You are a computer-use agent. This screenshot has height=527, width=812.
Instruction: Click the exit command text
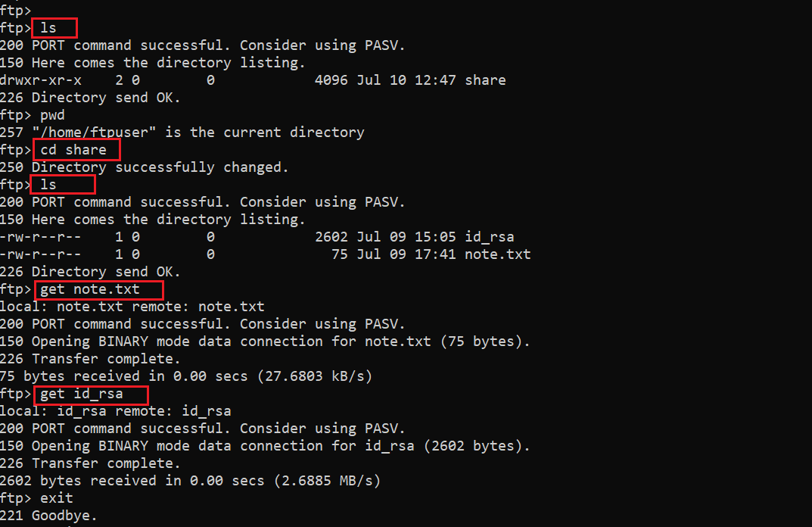coord(57,498)
